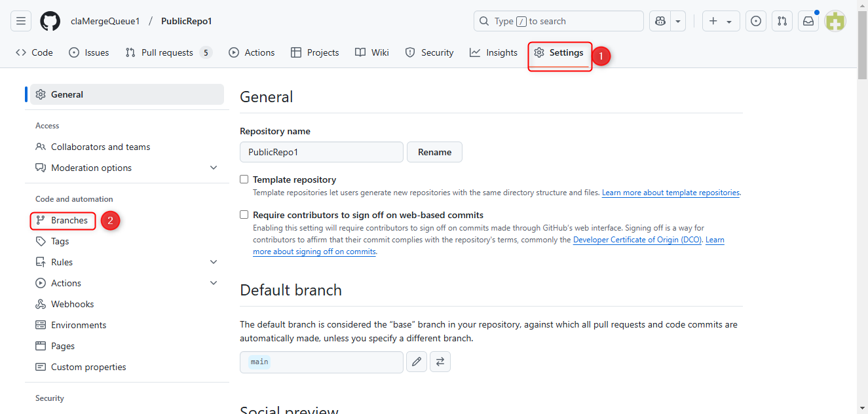
Task: Click the switch default branch icon
Action: pos(440,362)
